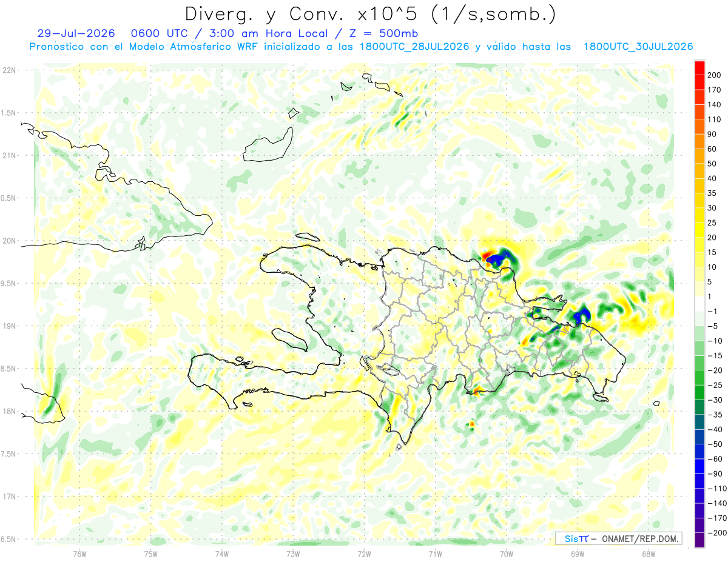Click the '-170' color scale label
728x562 pixels.
tap(716, 518)
